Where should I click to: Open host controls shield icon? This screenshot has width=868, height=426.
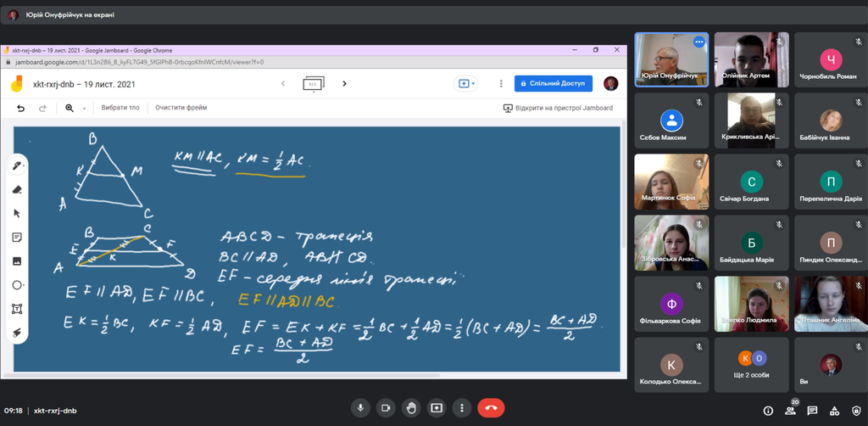pos(856,411)
